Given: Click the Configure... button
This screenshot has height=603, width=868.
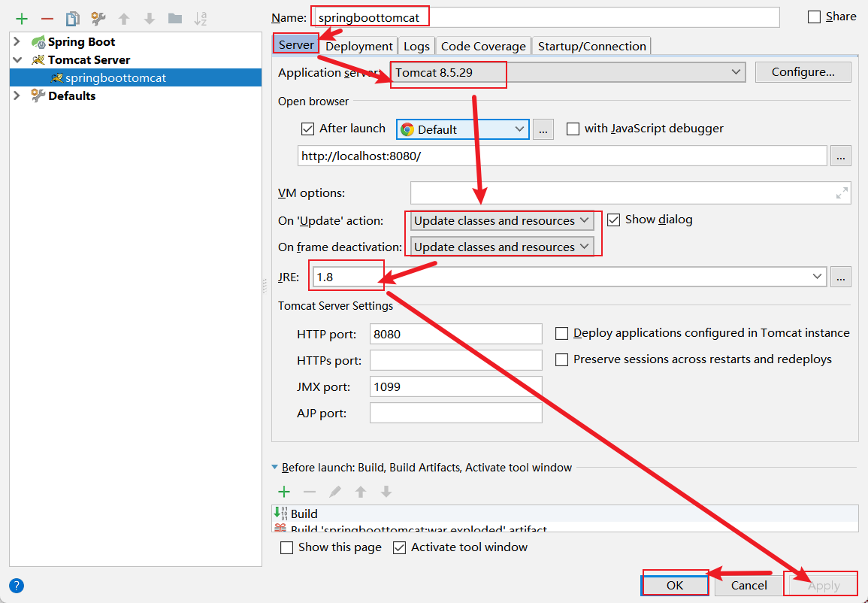Looking at the screenshot, I should coord(803,72).
